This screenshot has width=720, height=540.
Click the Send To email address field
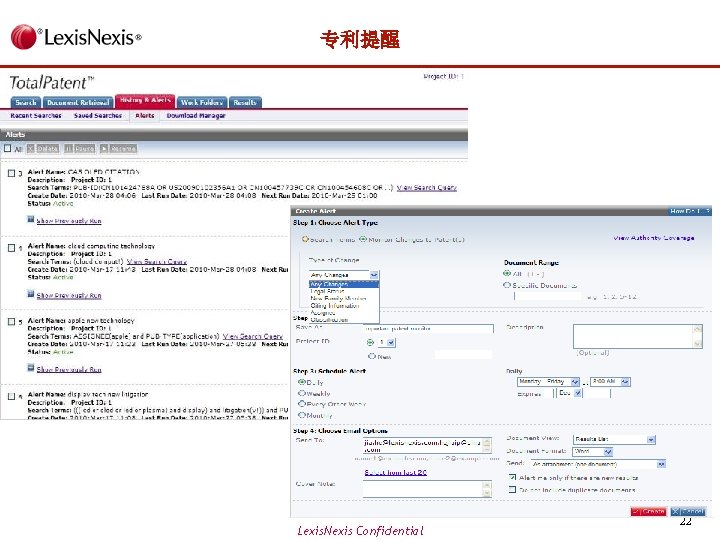[x=428, y=445]
